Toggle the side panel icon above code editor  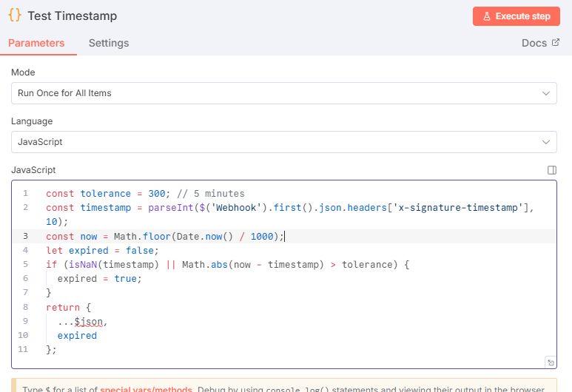coord(552,170)
